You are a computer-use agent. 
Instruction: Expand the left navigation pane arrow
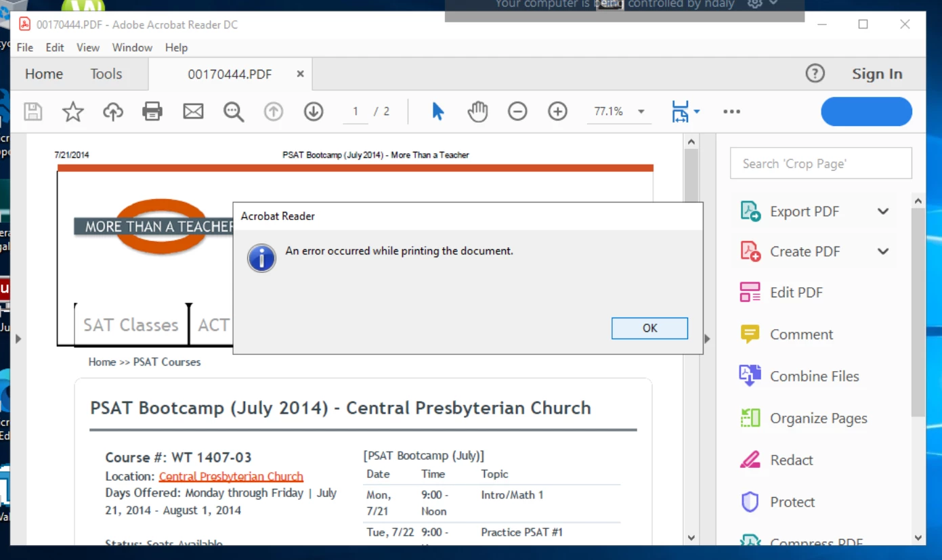click(x=18, y=339)
